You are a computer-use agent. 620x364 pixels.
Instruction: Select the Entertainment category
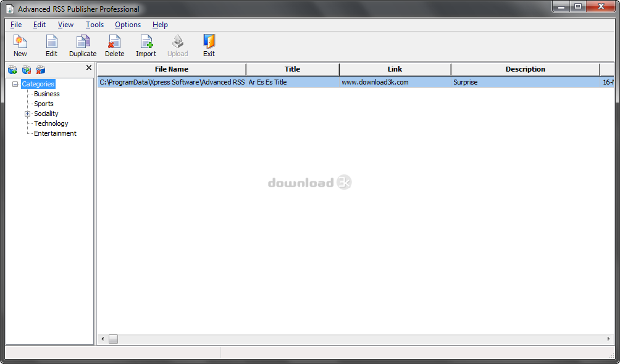(x=55, y=133)
